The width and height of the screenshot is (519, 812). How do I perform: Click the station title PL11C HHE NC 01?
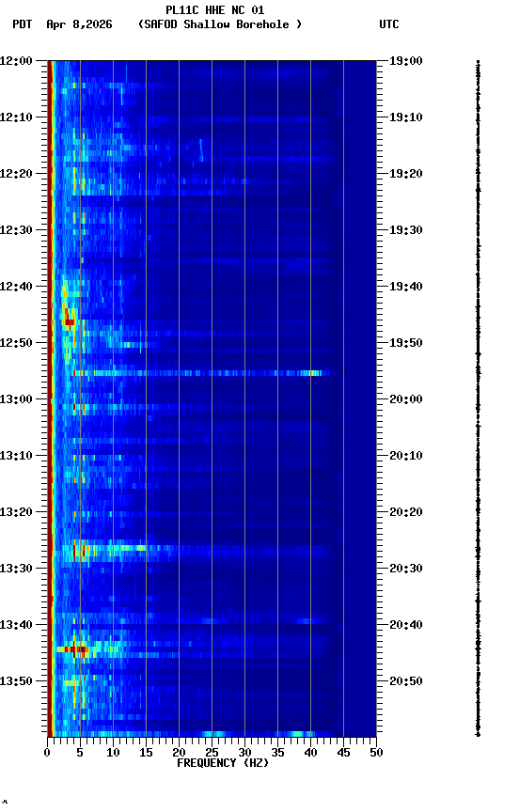pos(215,10)
